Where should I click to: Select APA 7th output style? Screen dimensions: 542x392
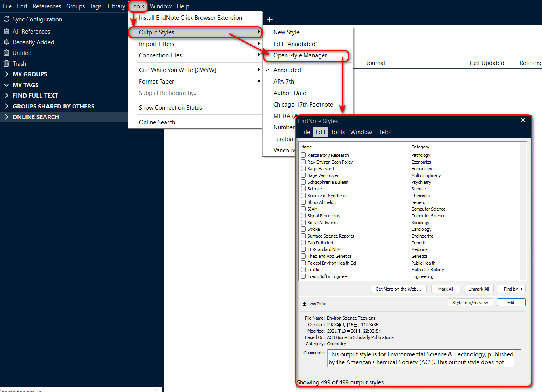click(x=284, y=82)
